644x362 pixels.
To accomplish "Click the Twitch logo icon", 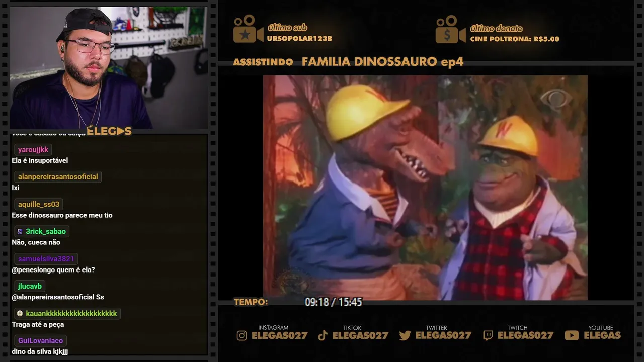I will (488, 336).
